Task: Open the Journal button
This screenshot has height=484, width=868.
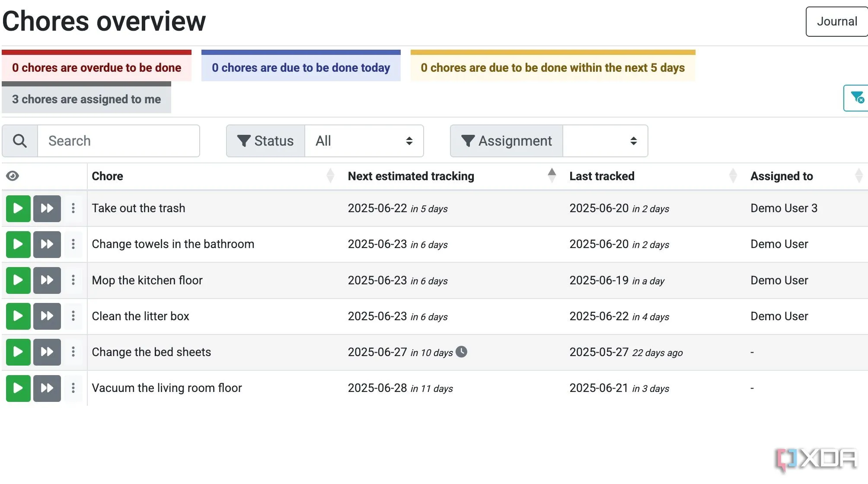Action: [x=836, y=22]
